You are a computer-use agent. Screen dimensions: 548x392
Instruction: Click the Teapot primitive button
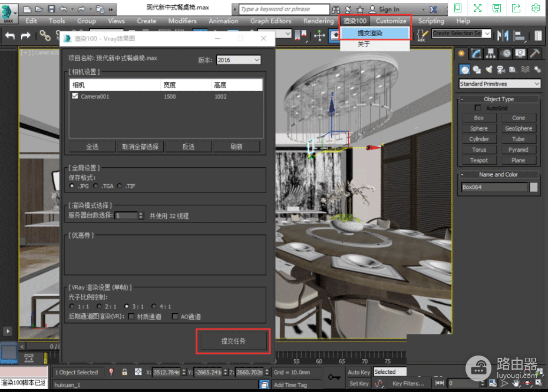478,160
